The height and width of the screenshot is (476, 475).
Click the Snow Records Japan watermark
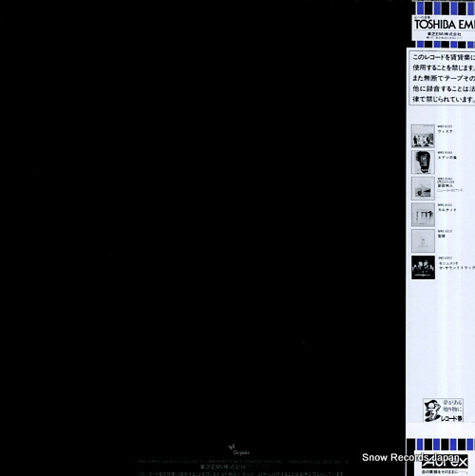(410, 457)
